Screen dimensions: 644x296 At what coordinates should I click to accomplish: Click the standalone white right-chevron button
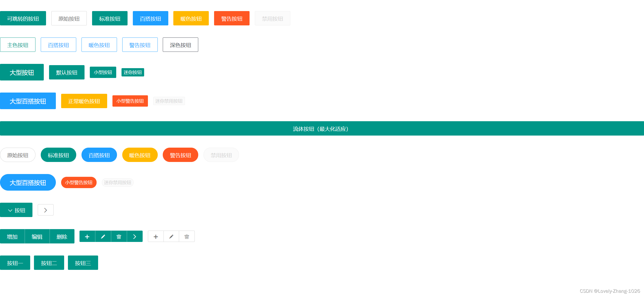(46, 210)
